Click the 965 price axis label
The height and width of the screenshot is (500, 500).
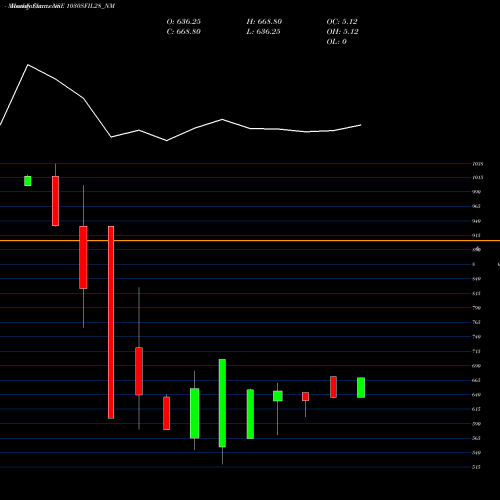tap(477, 206)
